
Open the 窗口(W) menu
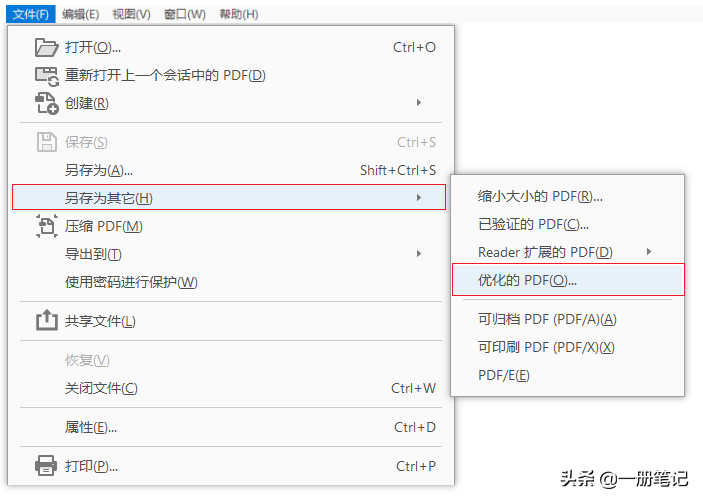185,14
